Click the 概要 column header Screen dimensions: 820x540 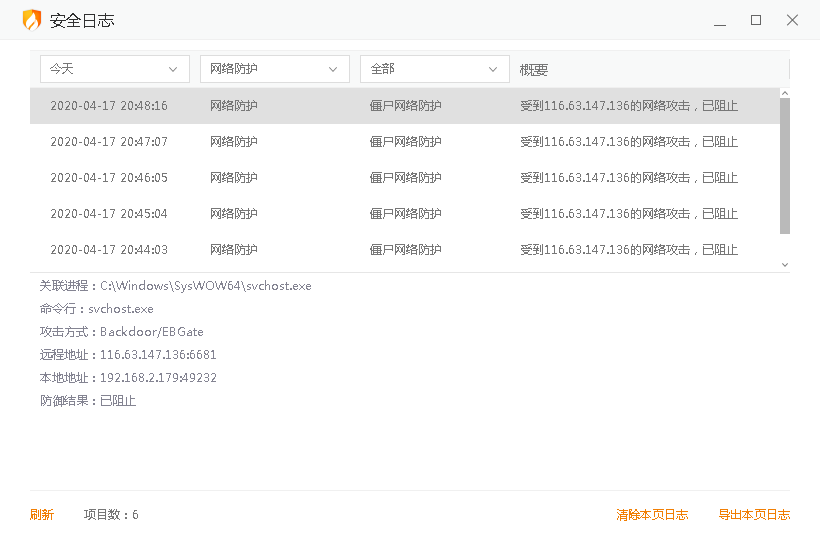click(534, 70)
